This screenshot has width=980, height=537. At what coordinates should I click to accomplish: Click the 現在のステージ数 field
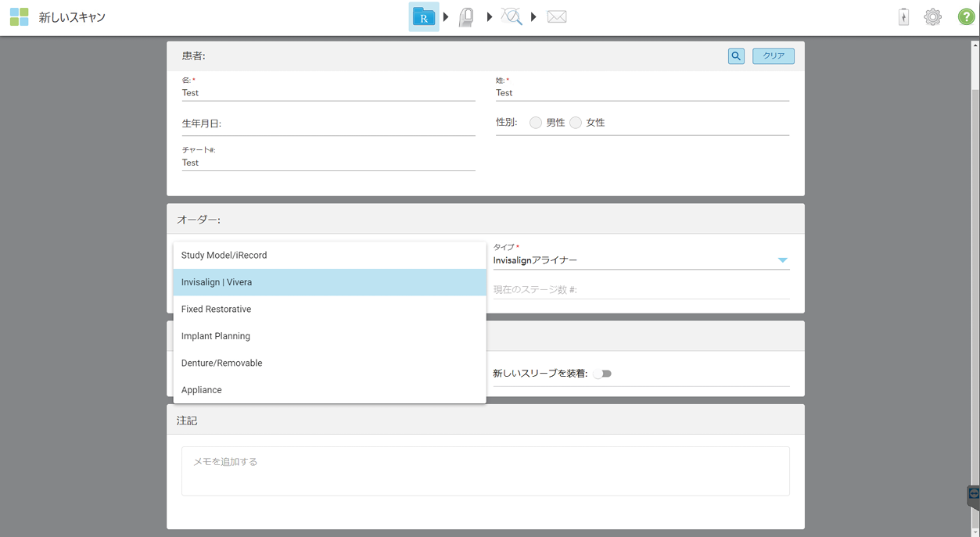pos(641,290)
